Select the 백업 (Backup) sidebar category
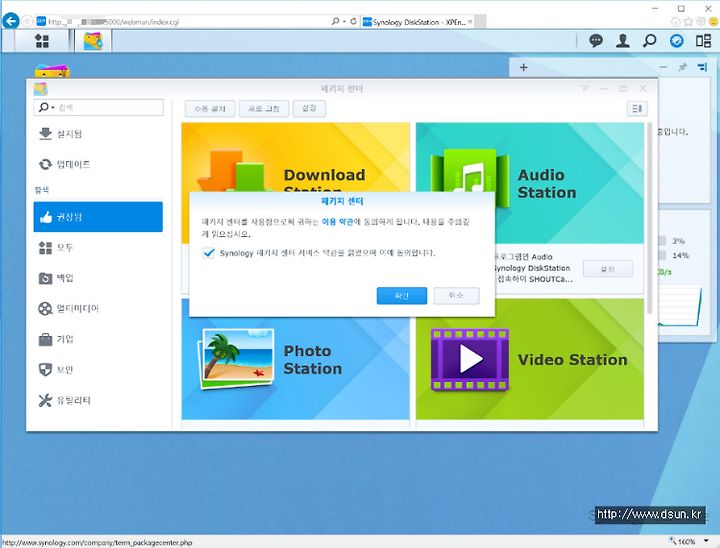The width and height of the screenshot is (720, 548). [x=98, y=278]
